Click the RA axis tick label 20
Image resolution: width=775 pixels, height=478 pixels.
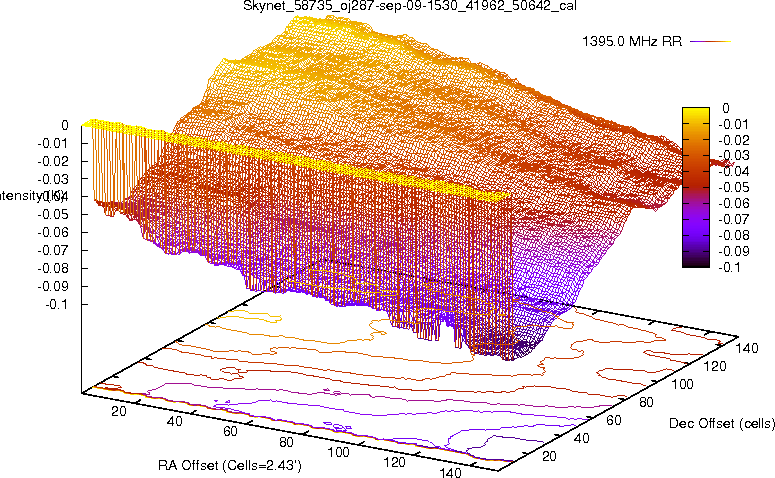click(119, 411)
